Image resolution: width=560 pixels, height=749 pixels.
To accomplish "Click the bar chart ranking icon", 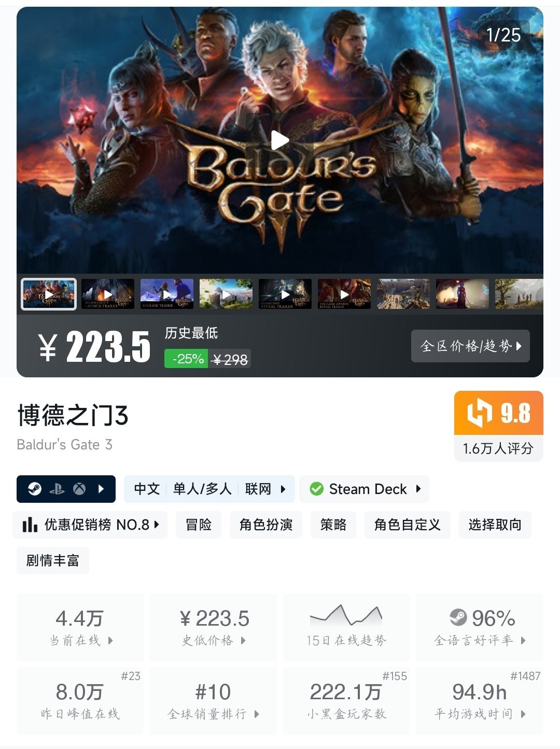I will (x=30, y=525).
